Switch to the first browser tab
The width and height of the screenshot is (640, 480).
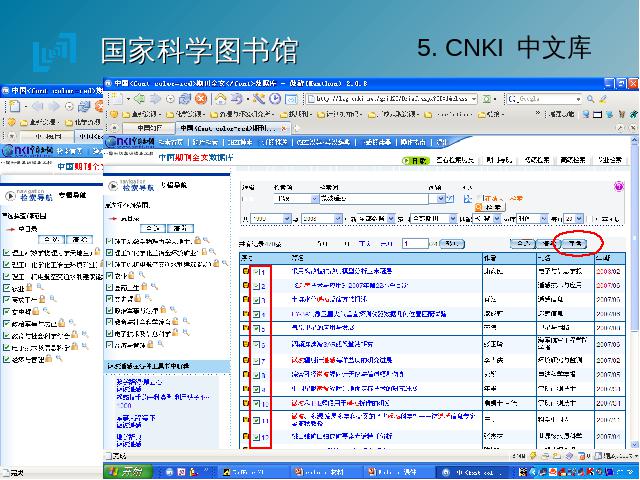tap(149, 128)
